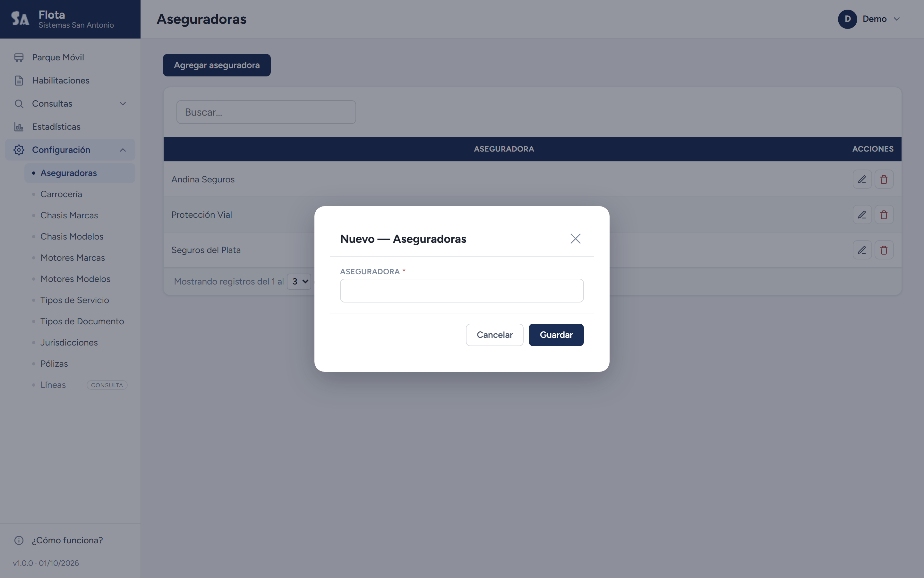Viewport: 924px width, 578px height.
Task: Open the records-per-page dropdown showing 3
Action: tap(299, 282)
